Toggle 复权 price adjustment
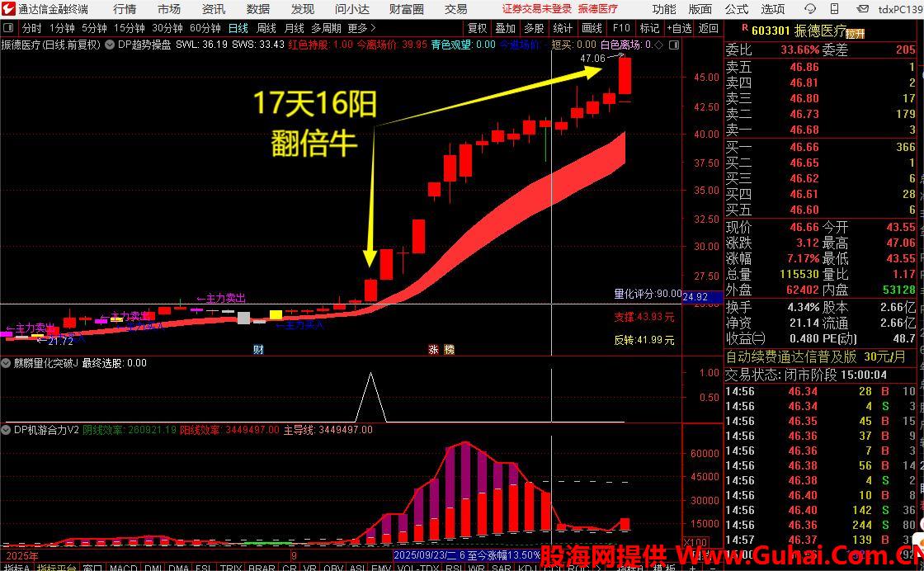The height and width of the screenshot is (571, 924). (x=477, y=28)
